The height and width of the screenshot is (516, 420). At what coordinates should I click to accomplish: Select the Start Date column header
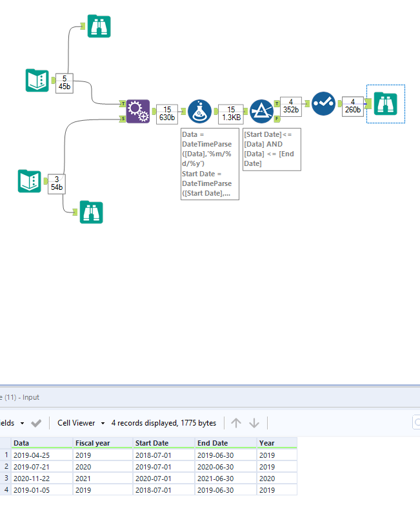152,443
